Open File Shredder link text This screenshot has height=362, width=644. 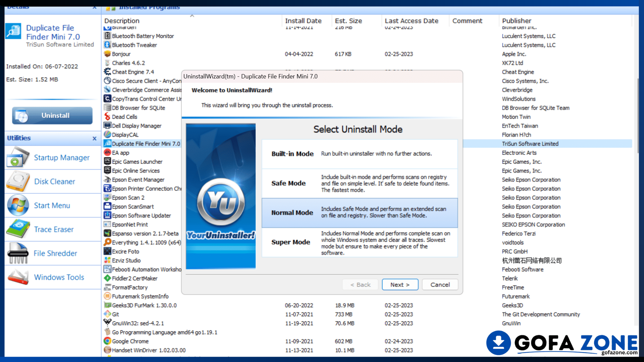(x=55, y=253)
